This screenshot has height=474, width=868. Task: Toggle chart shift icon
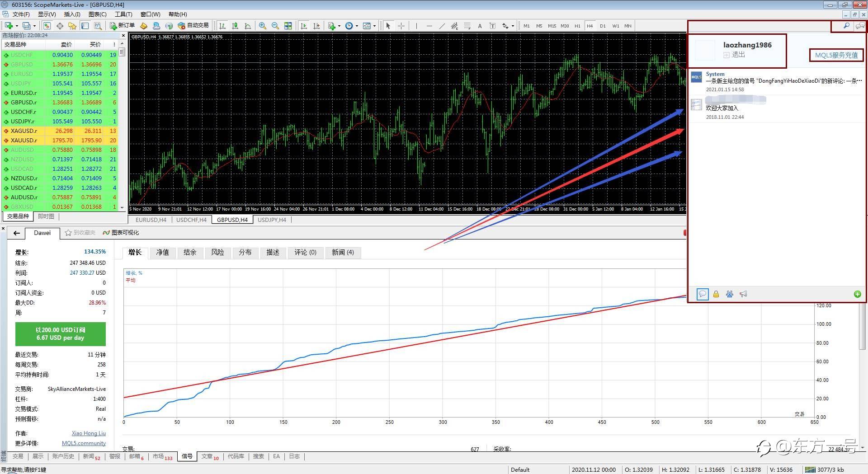point(316,26)
